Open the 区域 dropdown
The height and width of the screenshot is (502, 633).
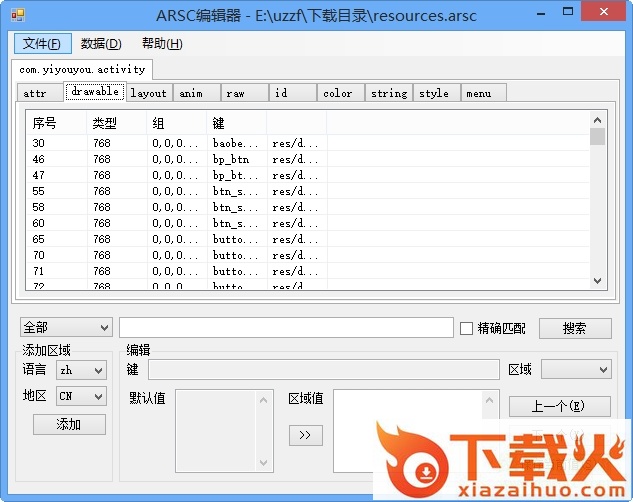click(x=576, y=369)
